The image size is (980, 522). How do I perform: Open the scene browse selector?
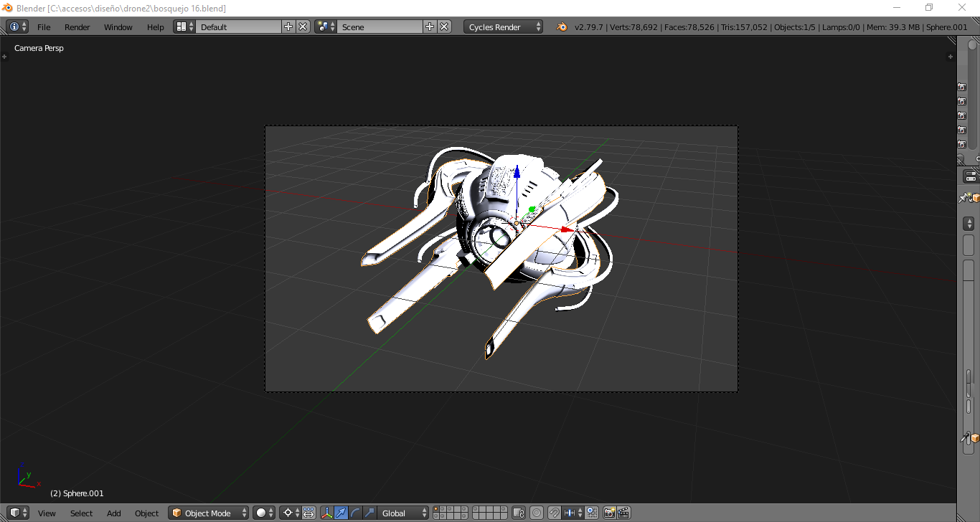tap(326, 27)
